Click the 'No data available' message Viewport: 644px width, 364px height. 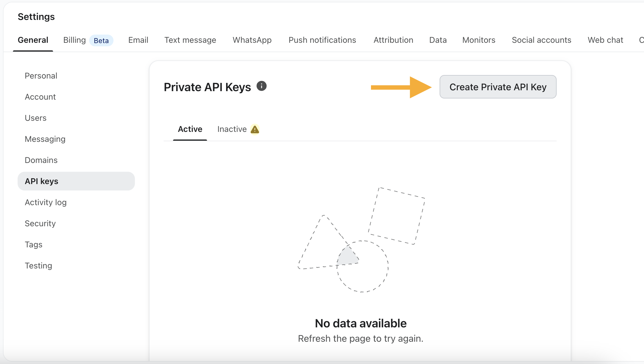click(x=361, y=323)
